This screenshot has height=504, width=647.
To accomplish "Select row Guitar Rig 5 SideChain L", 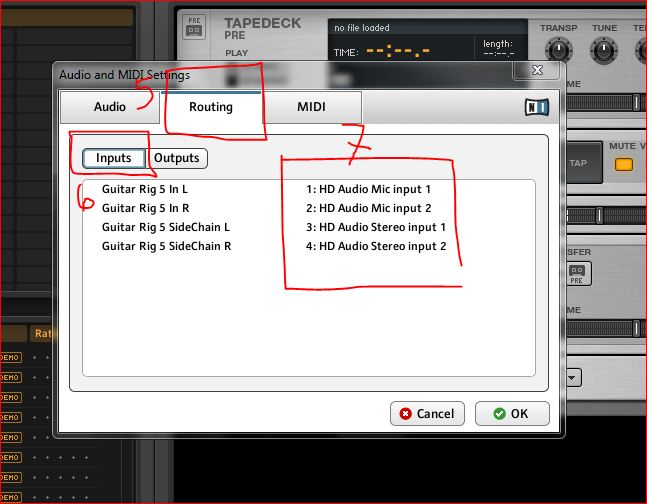I will 166,227.
